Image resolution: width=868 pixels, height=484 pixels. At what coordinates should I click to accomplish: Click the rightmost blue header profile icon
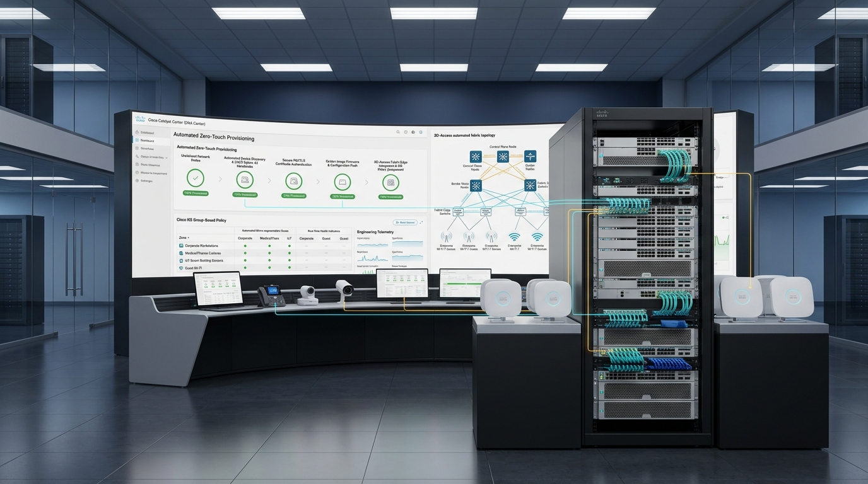[x=421, y=132]
